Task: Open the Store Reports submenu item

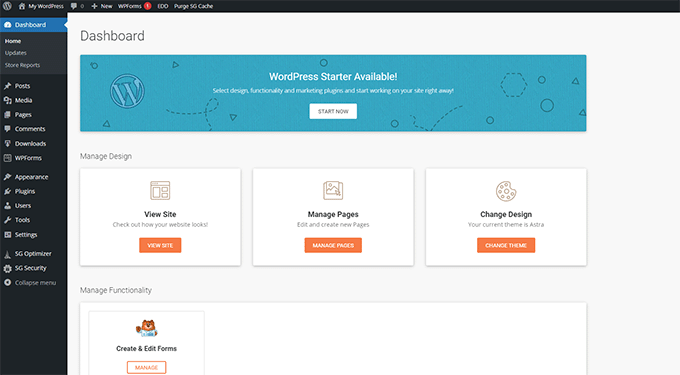Action: pyautogui.click(x=23, y=65)
